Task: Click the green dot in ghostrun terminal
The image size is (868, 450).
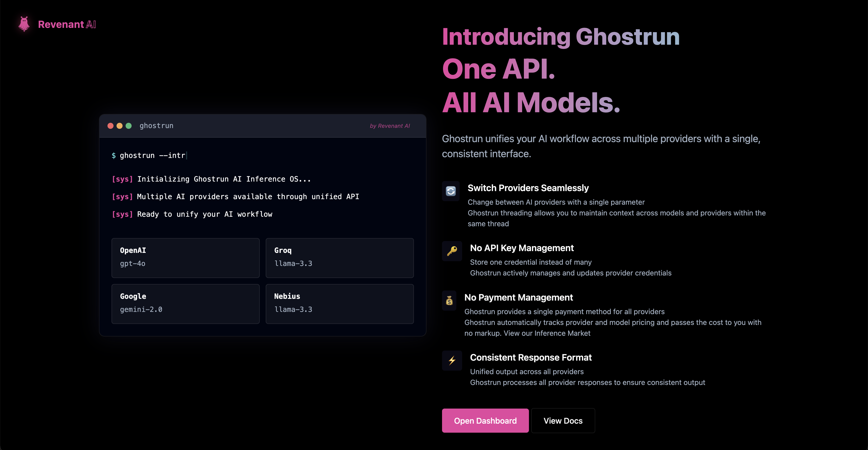Action: click(x=129, y=126)
